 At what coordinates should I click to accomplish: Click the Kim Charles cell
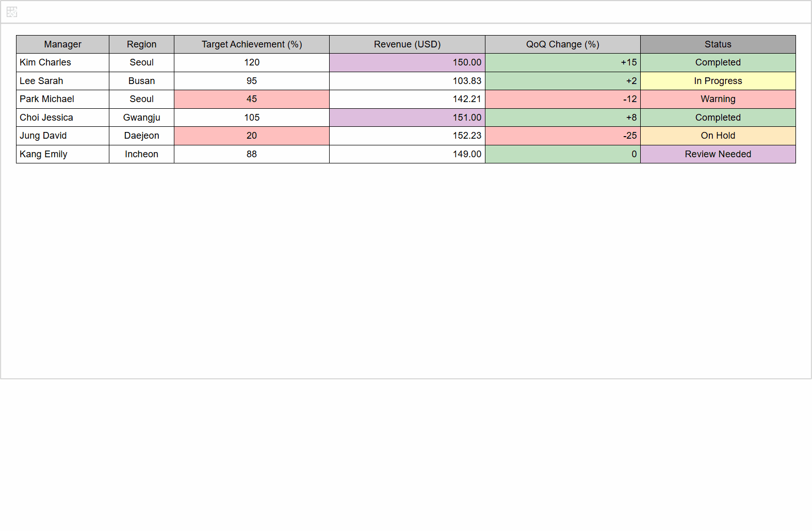(x=62, y=62)
